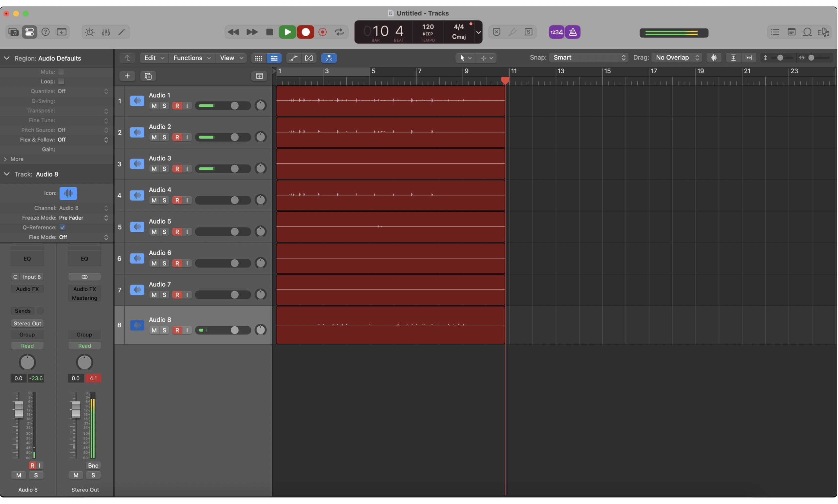Click the Bnc bounce button

[93, 465]
